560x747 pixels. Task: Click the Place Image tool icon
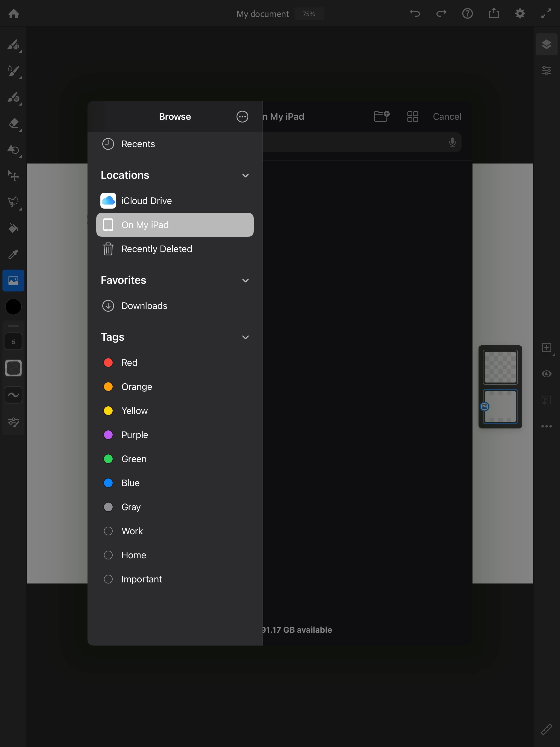pos(13,281)
